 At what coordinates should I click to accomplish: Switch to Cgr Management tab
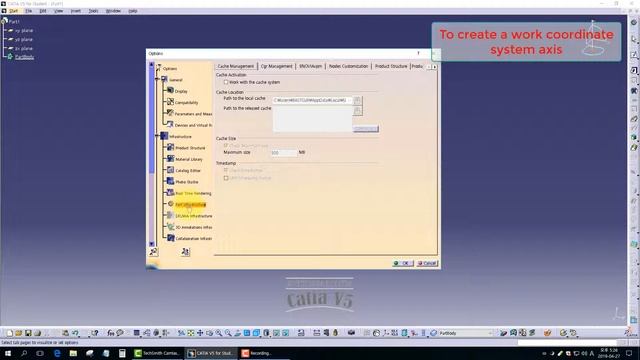tap(277, 66)
